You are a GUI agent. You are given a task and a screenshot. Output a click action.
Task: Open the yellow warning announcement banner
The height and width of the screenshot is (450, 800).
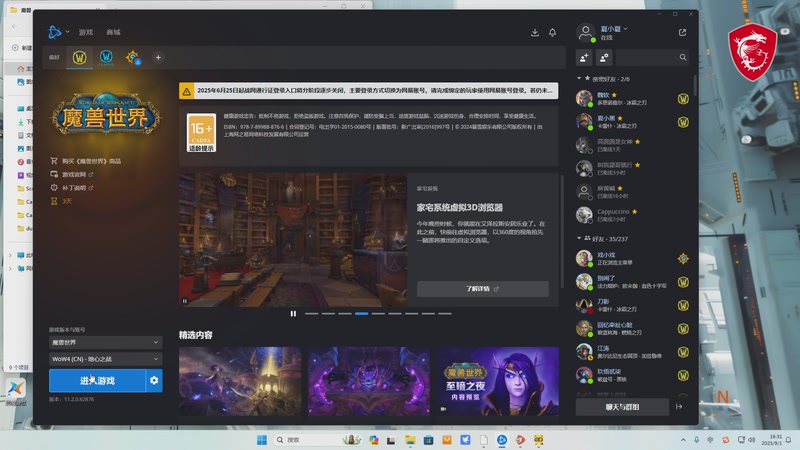pyautogui.click(x=368, y=91)
